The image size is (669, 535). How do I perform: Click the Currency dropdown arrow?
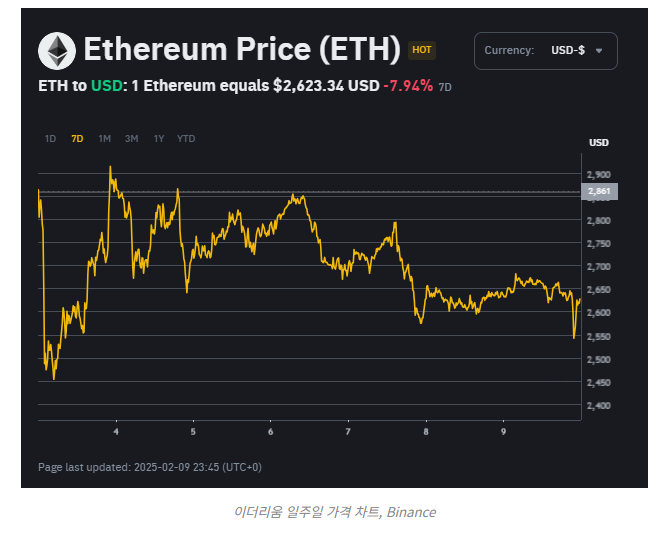pyautogui.click(x=599, y=51)
